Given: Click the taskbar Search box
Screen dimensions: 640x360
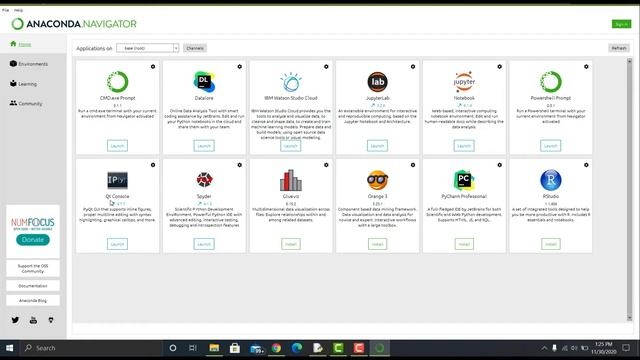Looking at the screenshot, I should point(91,348).
